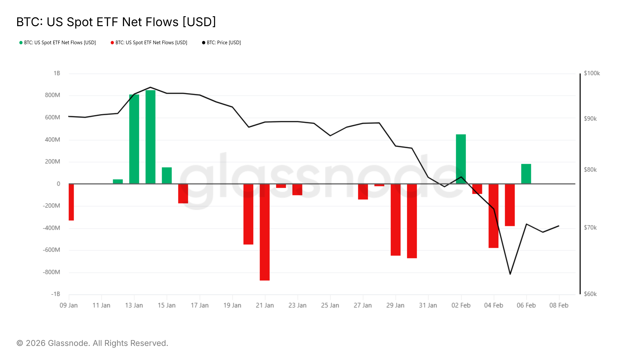Click the green inflow bar on 06 Feb
Image resolution: width=644 pixels, height=362 pixels.
pyautogui.click(x=526, y=174)
